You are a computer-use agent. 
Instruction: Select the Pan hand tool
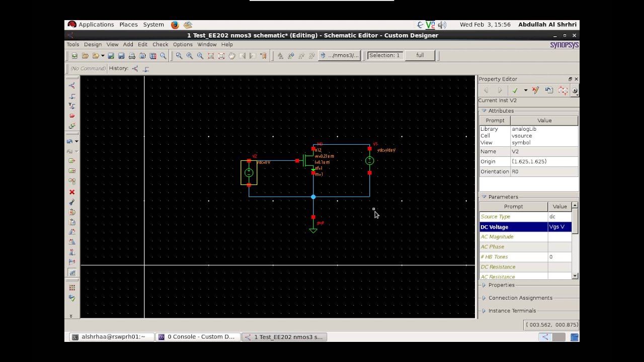point(232,56)
